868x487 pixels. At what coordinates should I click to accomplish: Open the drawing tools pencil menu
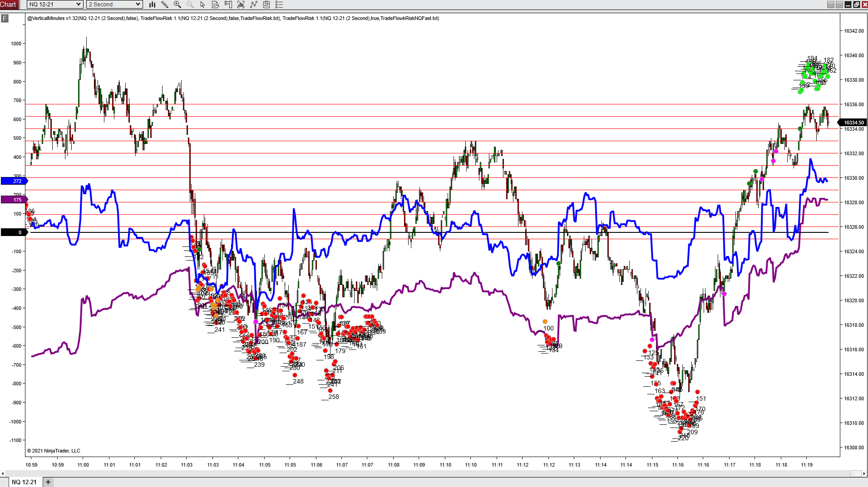click(x=165, y=5)
